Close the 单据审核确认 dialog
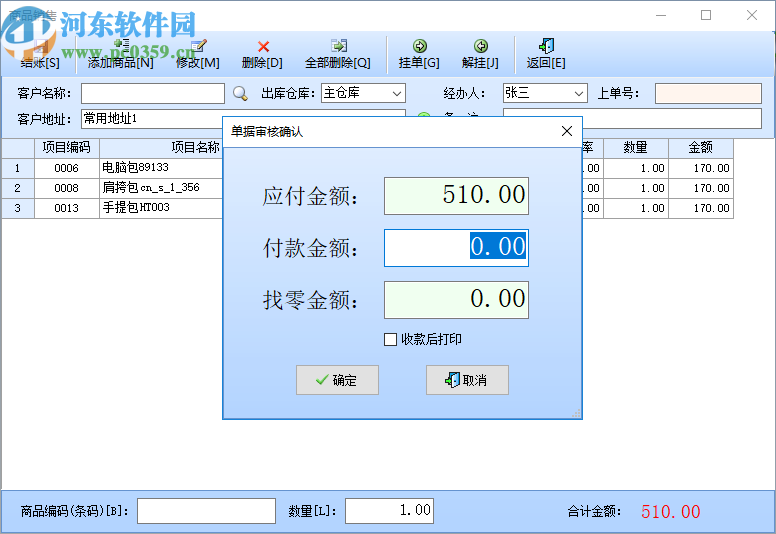The image size is (776, 534). coord(567,131)
